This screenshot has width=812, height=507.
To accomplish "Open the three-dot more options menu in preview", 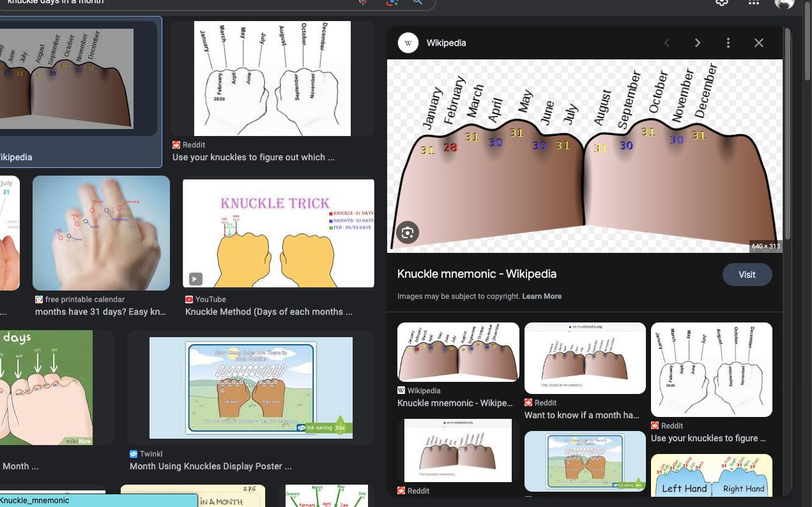I will tap(728, 43).
